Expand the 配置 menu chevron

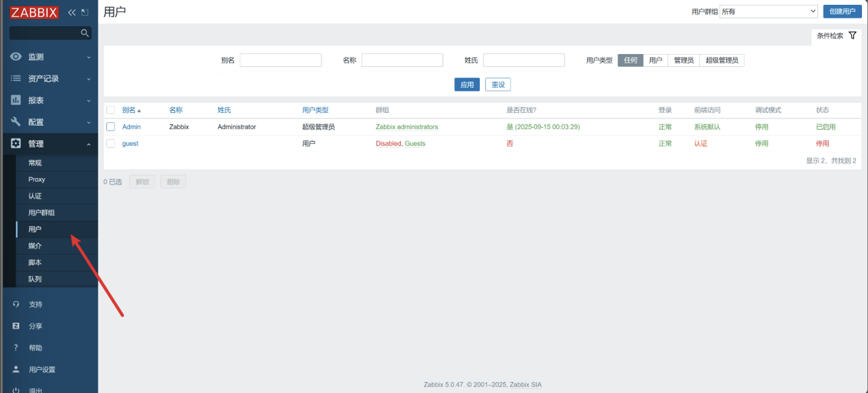click(88, 122)
